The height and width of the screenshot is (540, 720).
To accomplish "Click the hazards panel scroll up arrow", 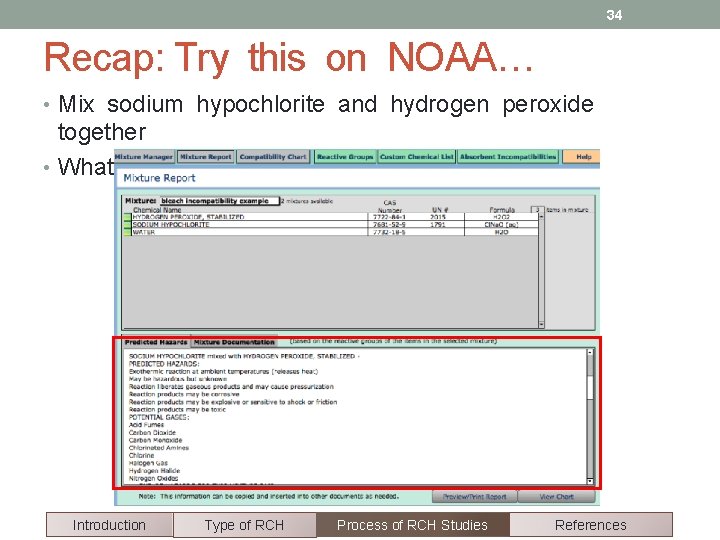I will tap(590, 353).
